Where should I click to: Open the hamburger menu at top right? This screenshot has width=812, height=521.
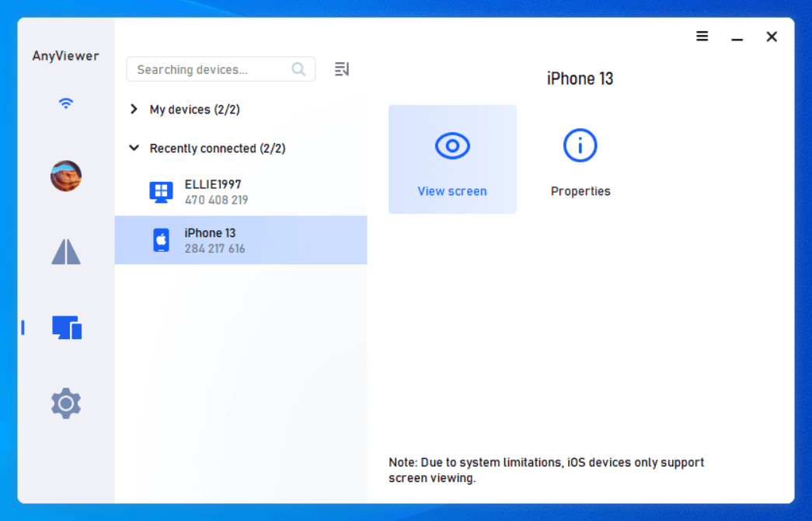[702, 37]
